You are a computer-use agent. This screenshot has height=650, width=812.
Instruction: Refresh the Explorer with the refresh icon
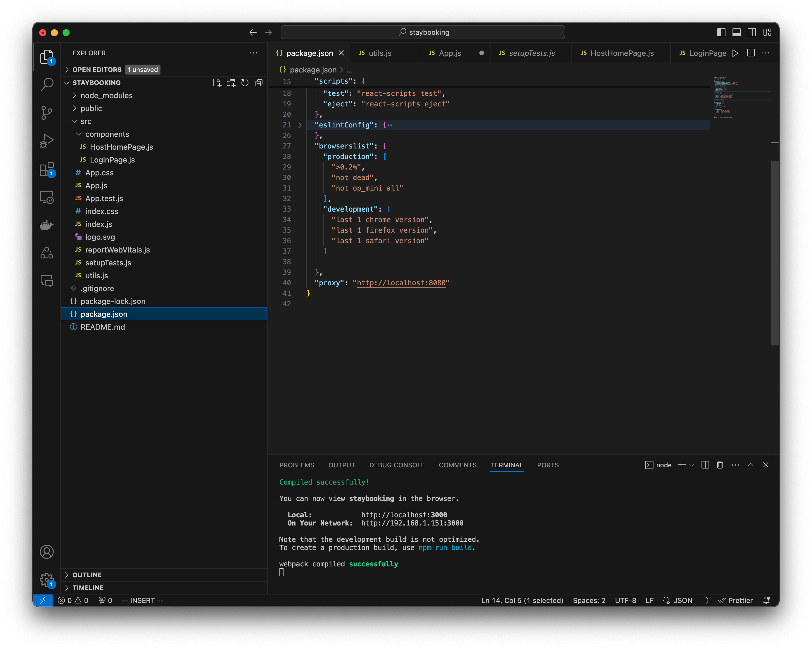click(x=245, y=82)
